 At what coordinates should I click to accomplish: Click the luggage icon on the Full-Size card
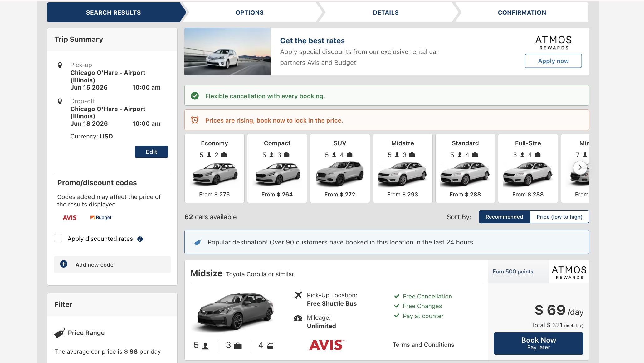point(538,155)
